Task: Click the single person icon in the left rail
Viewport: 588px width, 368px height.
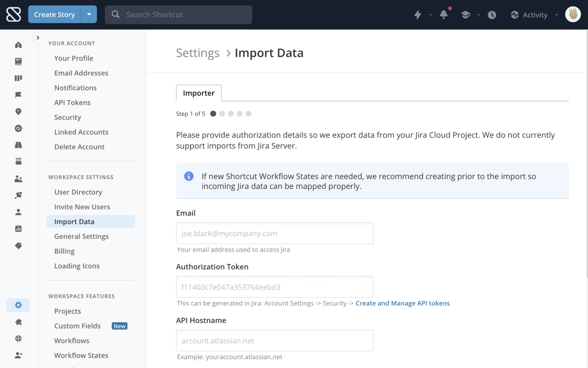Action: pyautogui.click(x=19, y=212)
